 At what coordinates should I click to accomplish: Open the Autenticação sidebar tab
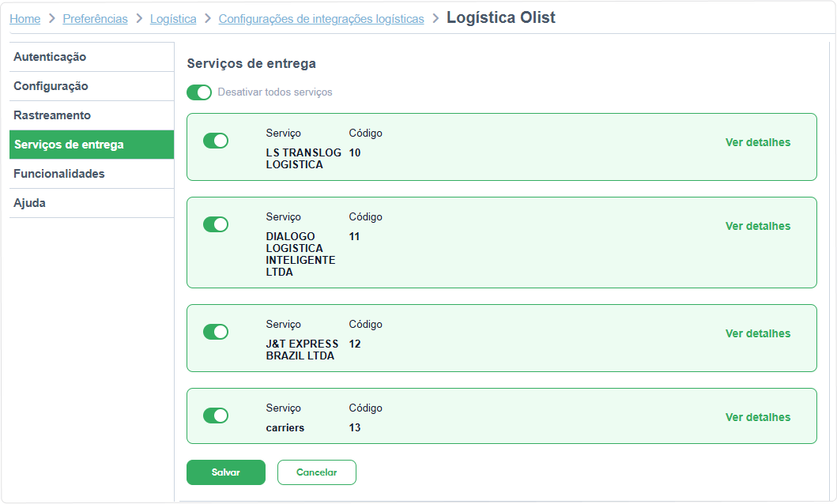click(x=50, y=57)
